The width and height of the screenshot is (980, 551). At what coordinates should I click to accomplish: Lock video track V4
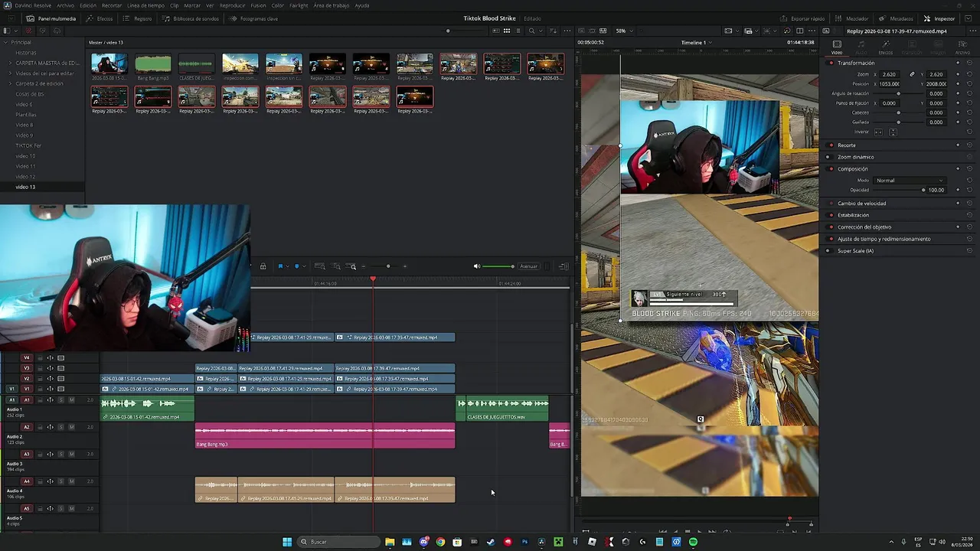pos(39,357)
